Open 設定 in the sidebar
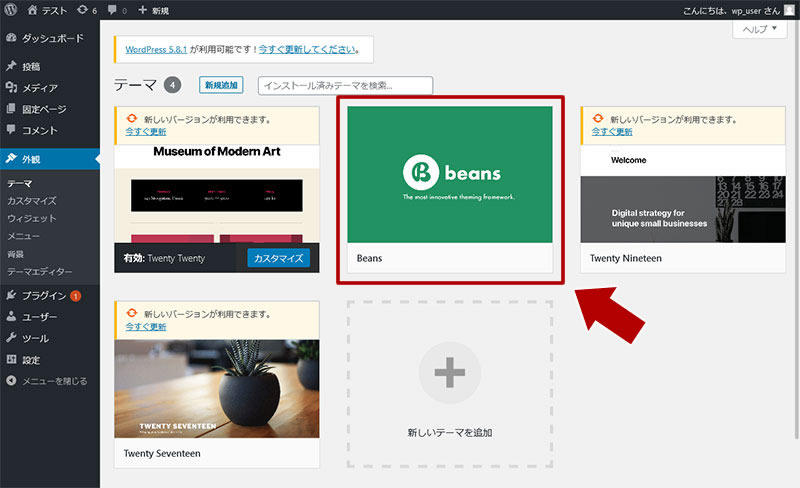Screen dimensions: 800x488 (50, 360)
